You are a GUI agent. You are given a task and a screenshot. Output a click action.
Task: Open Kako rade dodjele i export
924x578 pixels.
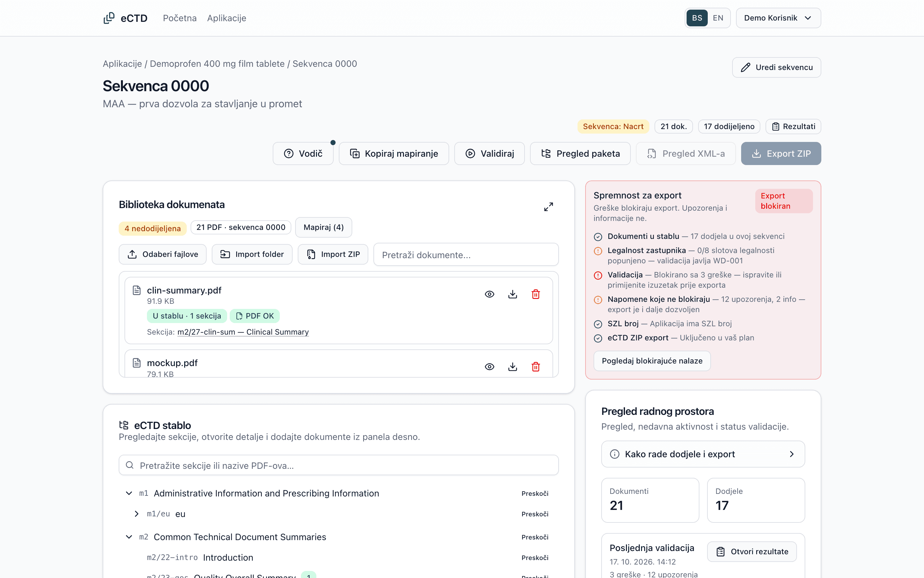click(x=703, y=454)
